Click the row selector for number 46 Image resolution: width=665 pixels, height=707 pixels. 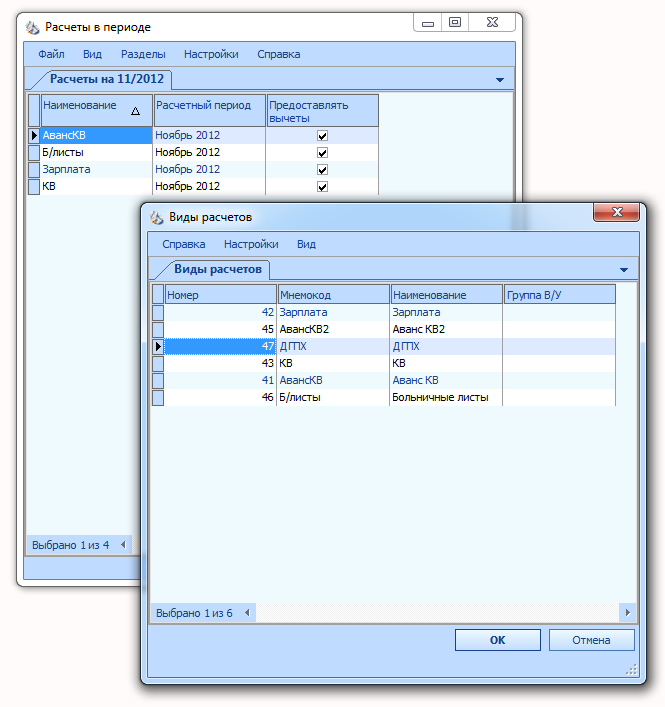tap(158, 398)
